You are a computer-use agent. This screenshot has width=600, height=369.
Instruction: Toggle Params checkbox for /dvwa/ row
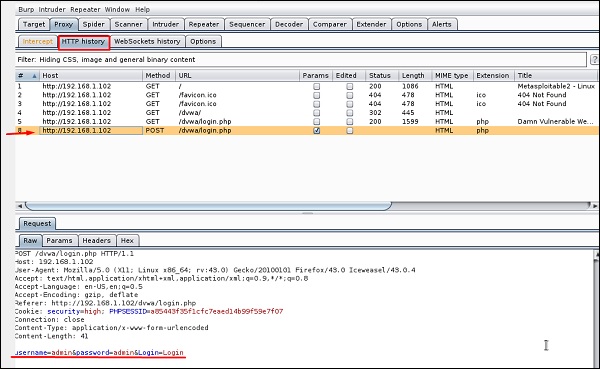coord(316,113)
